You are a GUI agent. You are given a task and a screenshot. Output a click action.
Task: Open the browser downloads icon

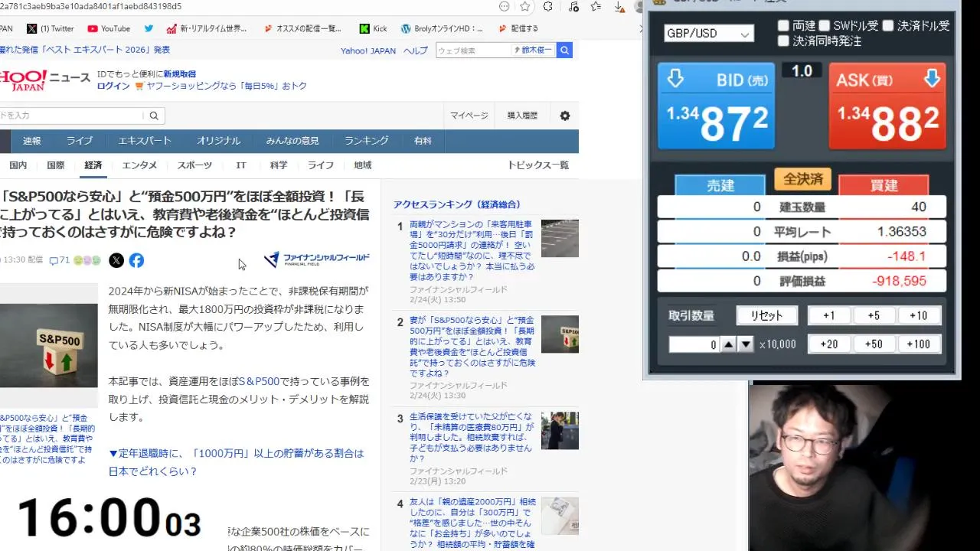tap(619, 6)
